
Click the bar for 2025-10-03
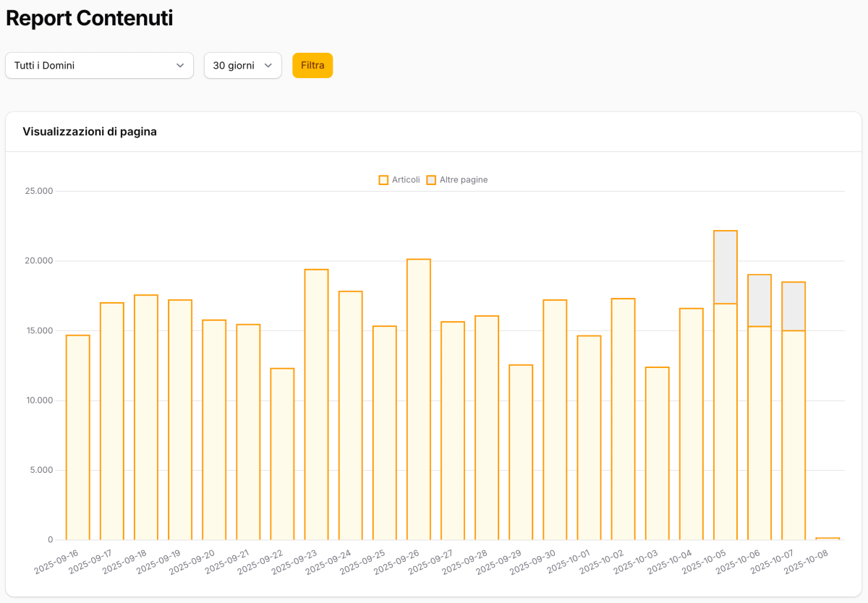[x=657, y=453]
